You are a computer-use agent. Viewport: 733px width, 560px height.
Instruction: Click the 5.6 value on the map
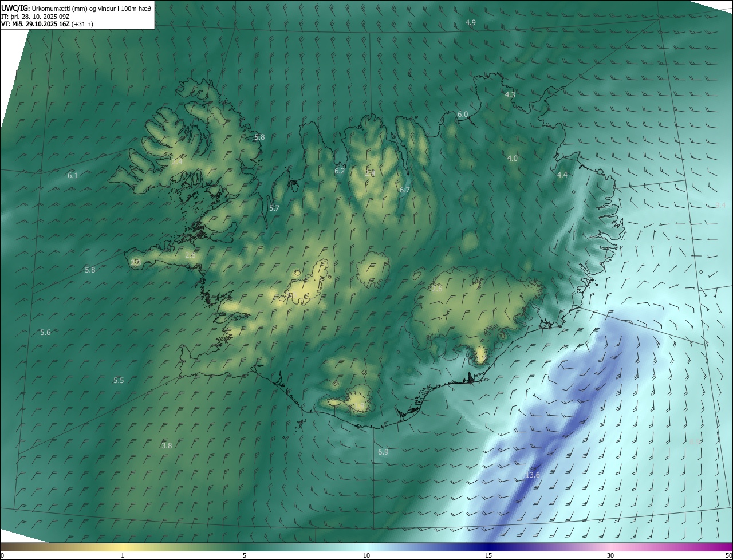click(x=45, y=332)
